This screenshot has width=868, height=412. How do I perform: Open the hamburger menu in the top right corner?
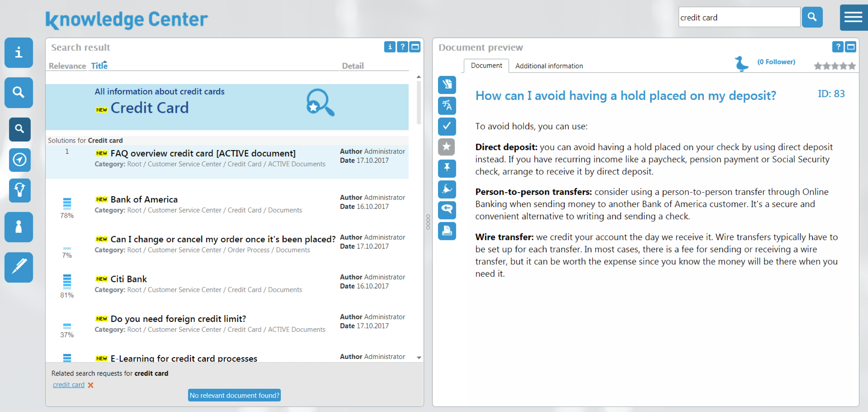(853, 17)
